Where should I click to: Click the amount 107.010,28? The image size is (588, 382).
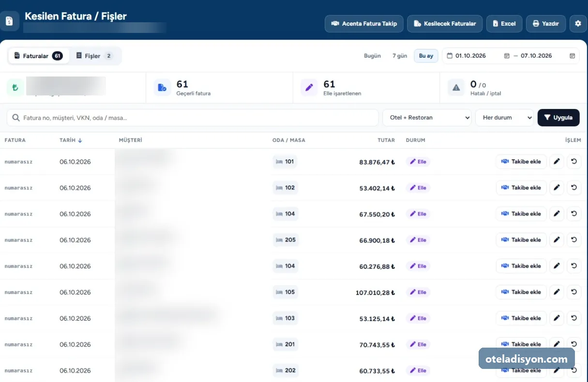click(x=375, y=292)
